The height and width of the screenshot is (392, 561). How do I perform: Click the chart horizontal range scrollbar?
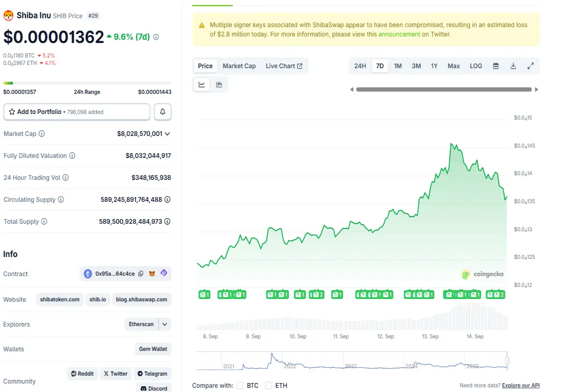point(444,89)
